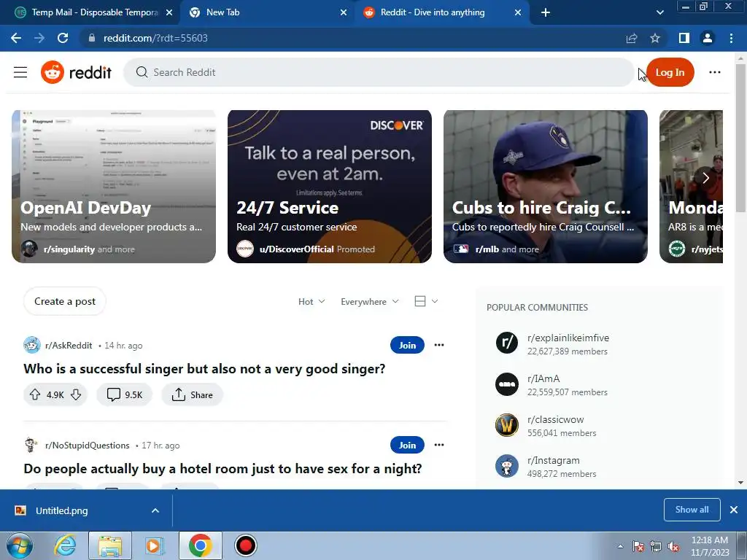Bookmark the page with the star icon

pos(655,38)
